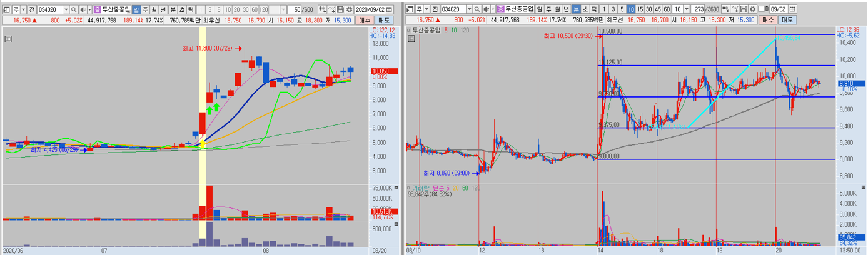
Task: Click the line tool icon in right chart
Action: point(735,9)
